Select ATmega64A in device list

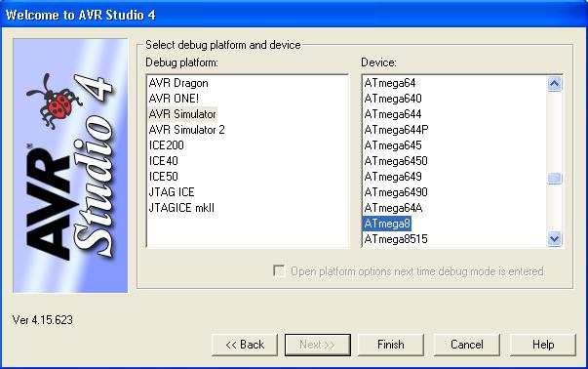click(x=393, y=208)
